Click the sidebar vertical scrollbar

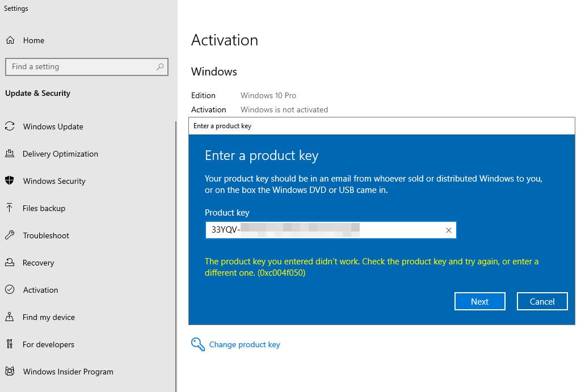point(176,256)
